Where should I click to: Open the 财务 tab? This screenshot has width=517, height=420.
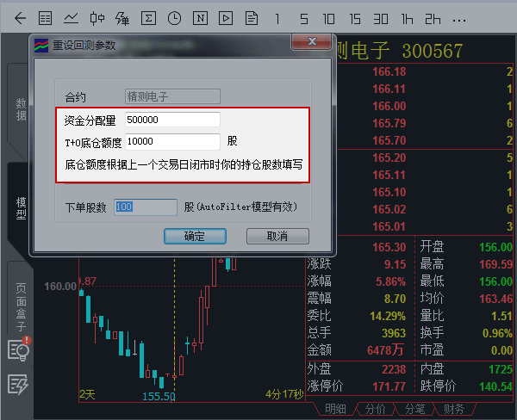coord(452,409)
